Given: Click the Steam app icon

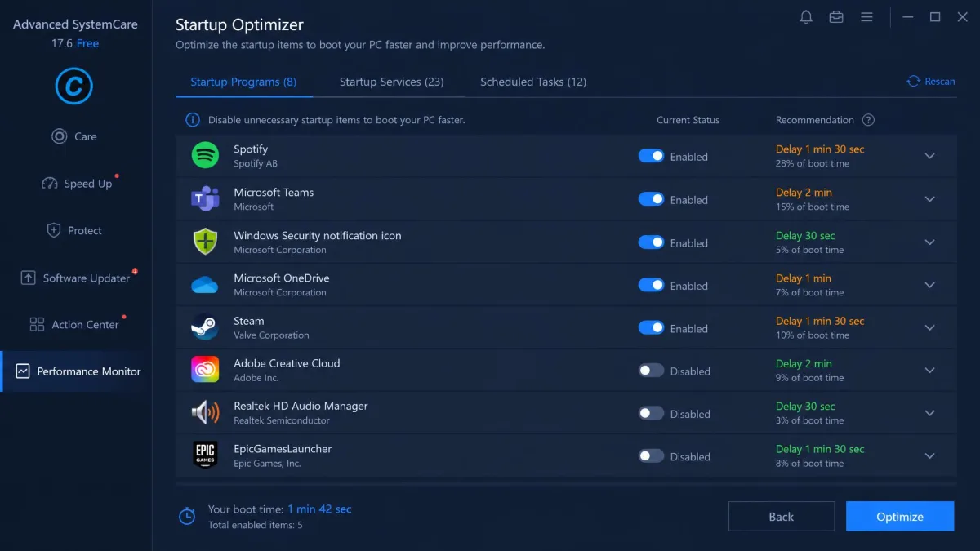Looking at the screenshot, I should coord(205,327).
